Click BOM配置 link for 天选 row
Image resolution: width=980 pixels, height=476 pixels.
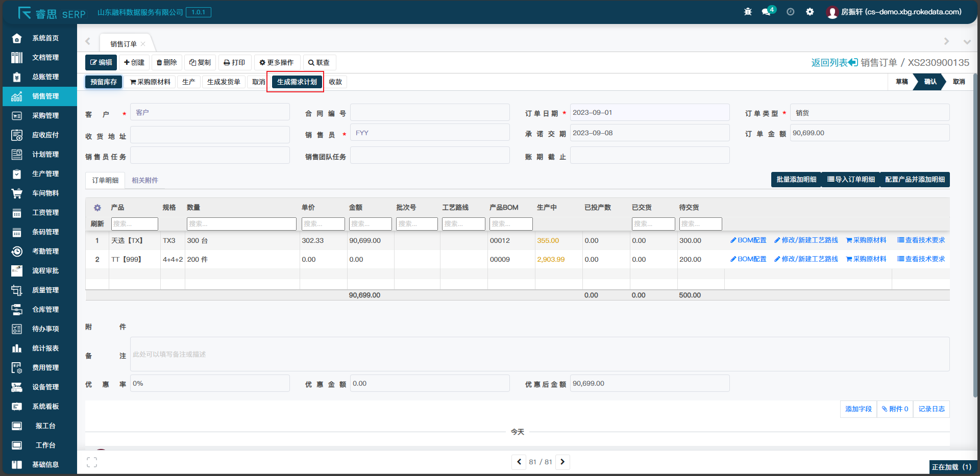[x=748, y=240]
